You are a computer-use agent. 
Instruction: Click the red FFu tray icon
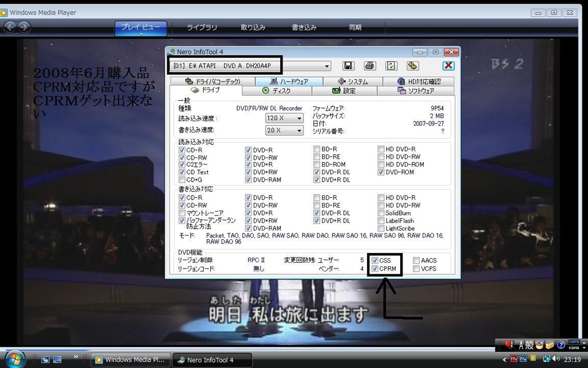click(514, 359)
